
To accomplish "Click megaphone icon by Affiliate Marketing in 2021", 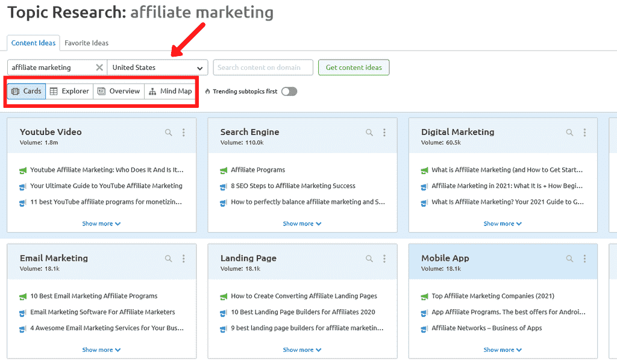I will 424,187.
